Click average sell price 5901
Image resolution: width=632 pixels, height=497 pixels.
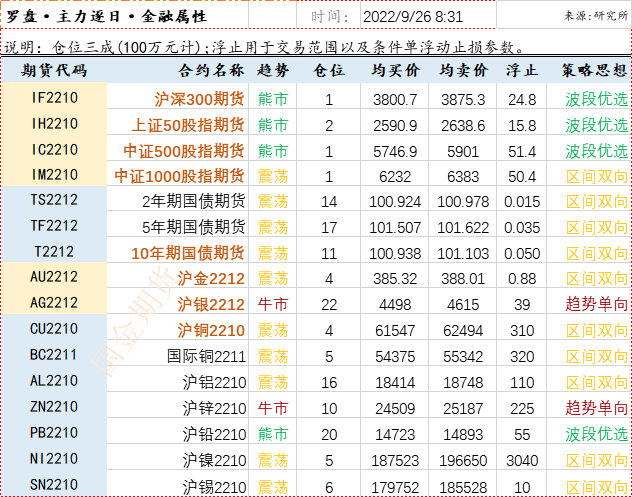[463, 152]
